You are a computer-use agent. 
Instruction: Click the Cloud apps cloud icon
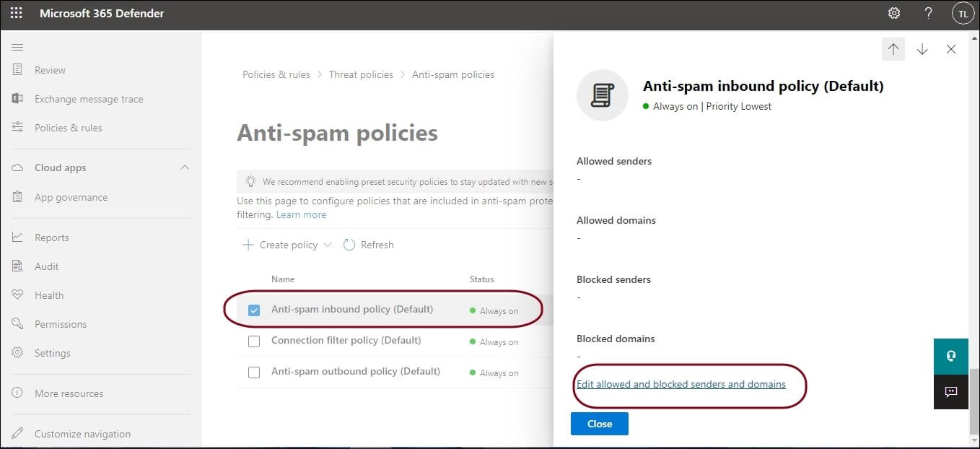[17, 167]
